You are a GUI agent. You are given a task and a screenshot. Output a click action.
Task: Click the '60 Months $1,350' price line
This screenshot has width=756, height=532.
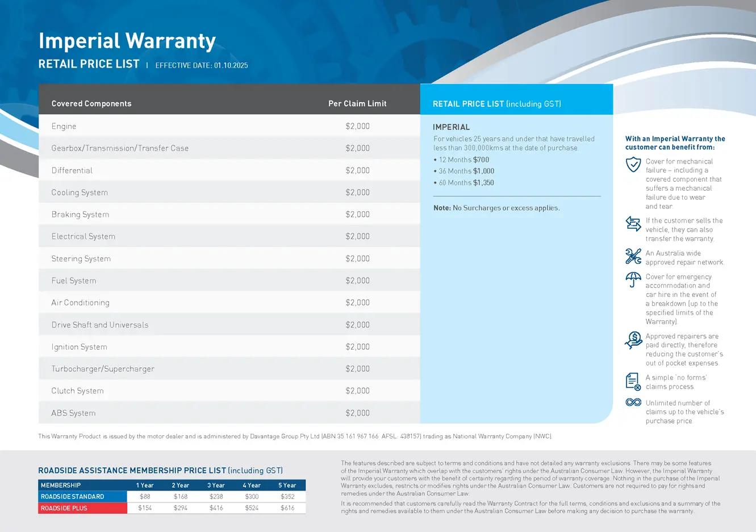coord(463,183)
